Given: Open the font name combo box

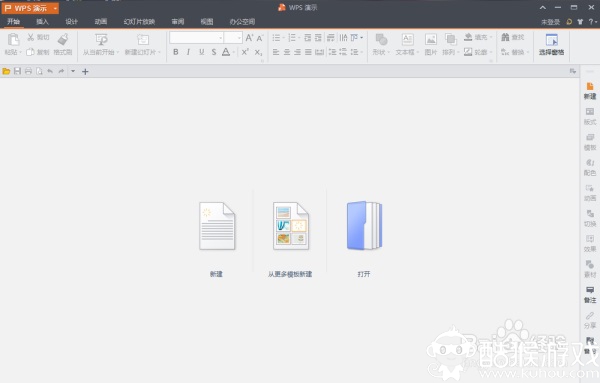Looking at the screenshot, I should 197,37.
